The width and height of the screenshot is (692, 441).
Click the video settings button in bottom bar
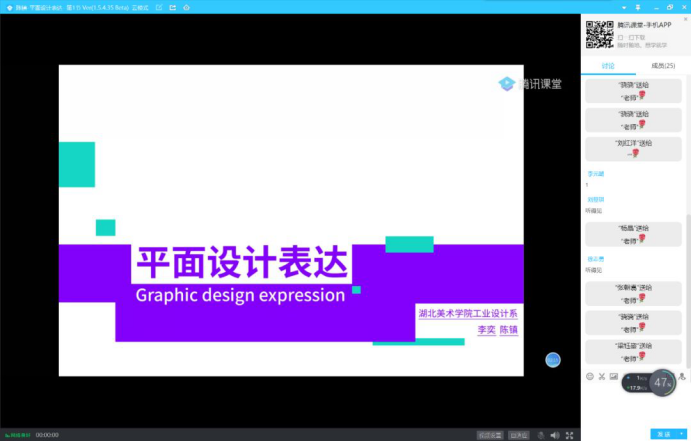pos(490,435)
